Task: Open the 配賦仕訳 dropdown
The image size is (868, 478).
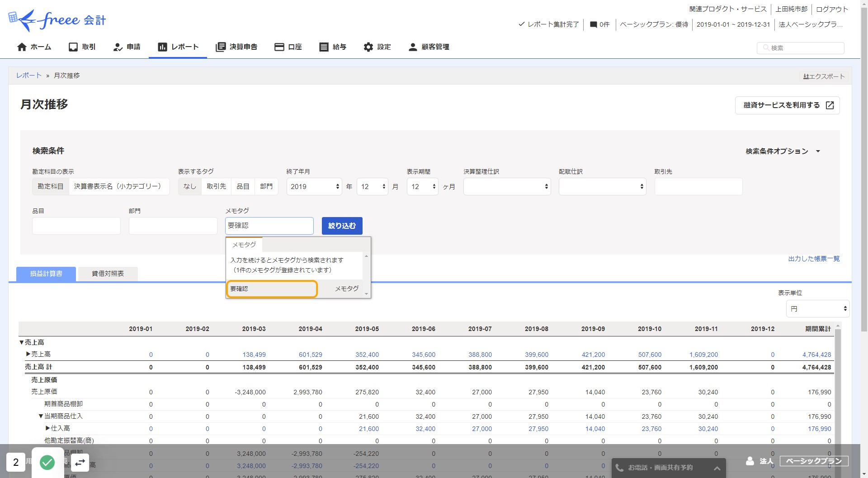Action: (x=602, y=186)
